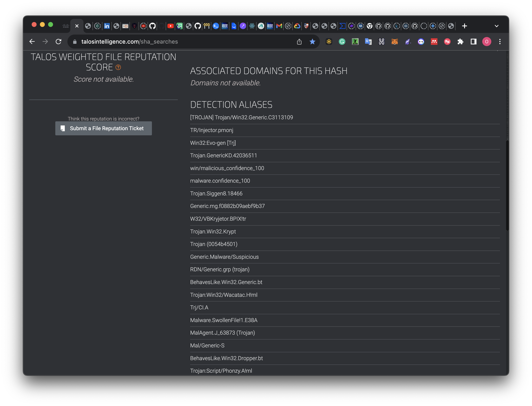The image size is (532, 406).
Task: Open the Mendeley extension
Action: [x=434, y=42]
